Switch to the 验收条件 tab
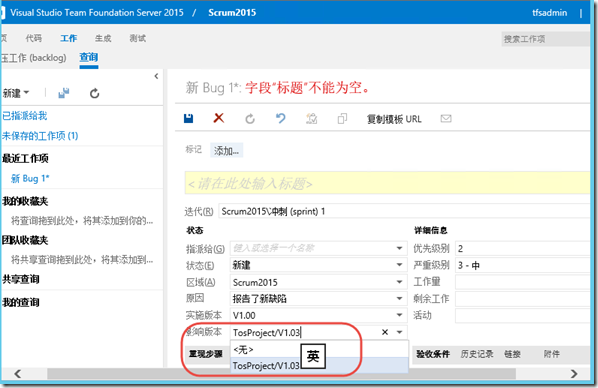This screenshot has height=388, width=598. [433, 354]
